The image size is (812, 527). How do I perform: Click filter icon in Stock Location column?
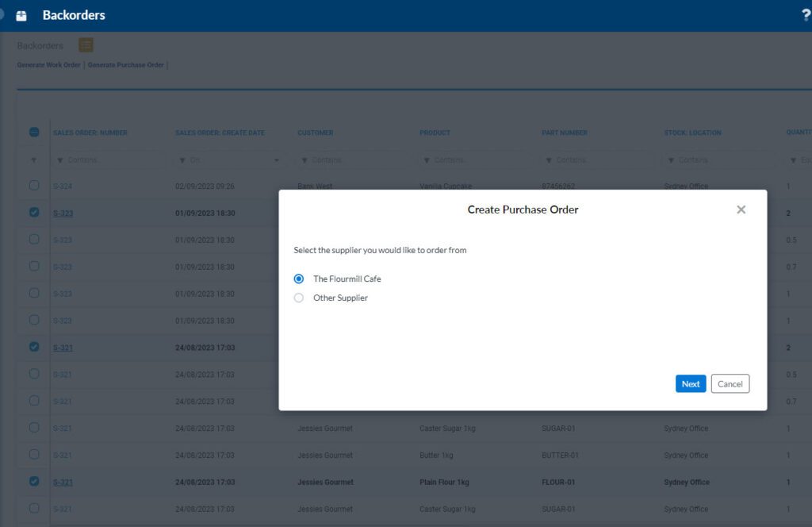pyautogui.click(x=671, y=160)
